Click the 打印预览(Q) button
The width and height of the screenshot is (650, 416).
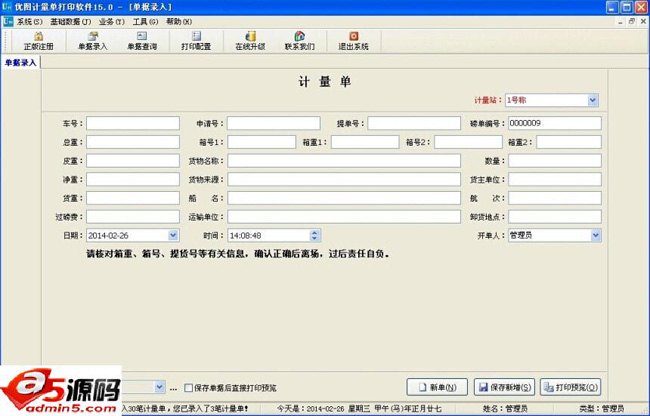coord(571,387)
